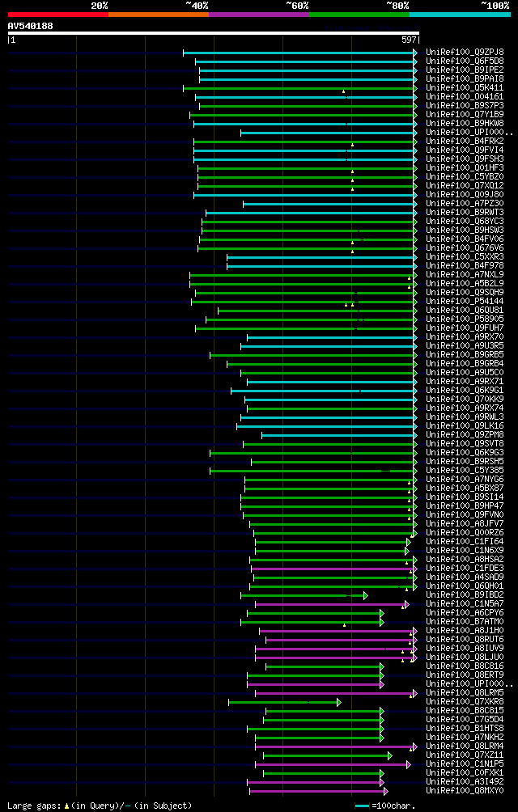Select the UniRef100_Q01HF3 entry

(465, 167)
